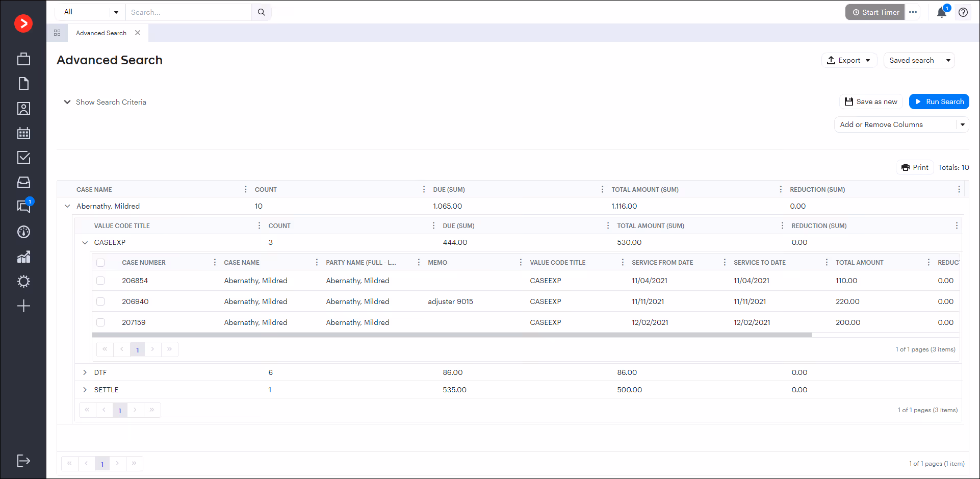Open column menu for SERVICE TO DATE header
The width and height of the screenshot is (980, 479).
[x=827, y=262]
